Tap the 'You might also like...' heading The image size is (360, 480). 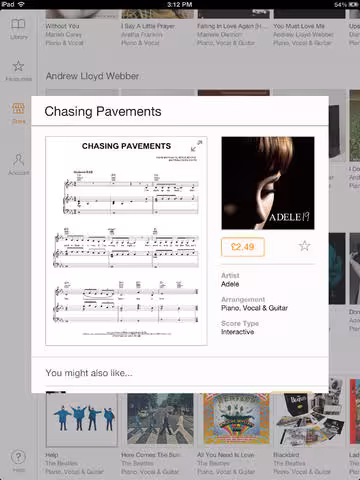point(89,373)
